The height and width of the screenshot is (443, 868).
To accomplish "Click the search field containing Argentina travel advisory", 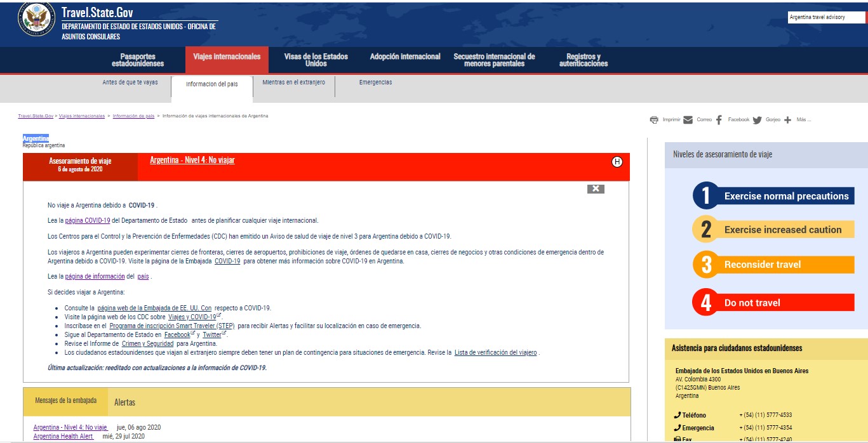I will point(825,18).
